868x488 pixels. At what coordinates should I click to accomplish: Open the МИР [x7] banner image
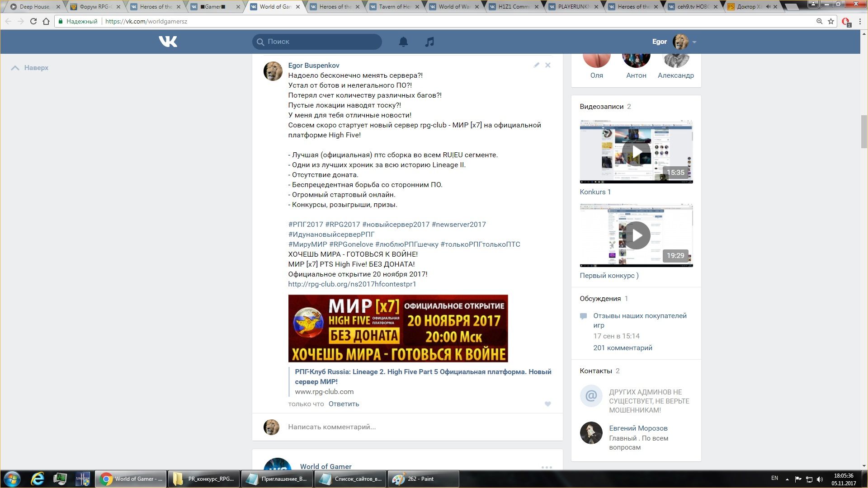[398, 328]
